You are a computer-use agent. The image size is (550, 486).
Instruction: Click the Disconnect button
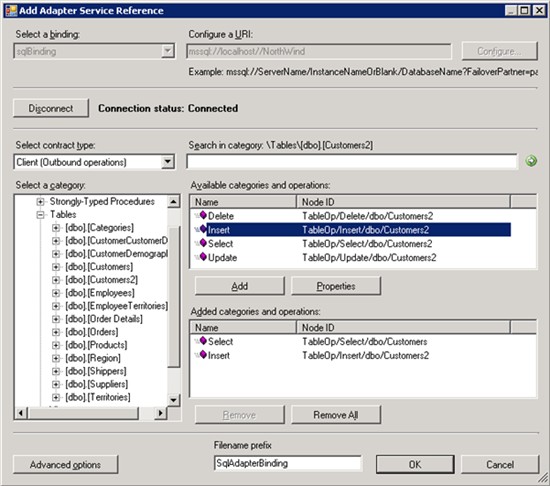pos(51,108)
